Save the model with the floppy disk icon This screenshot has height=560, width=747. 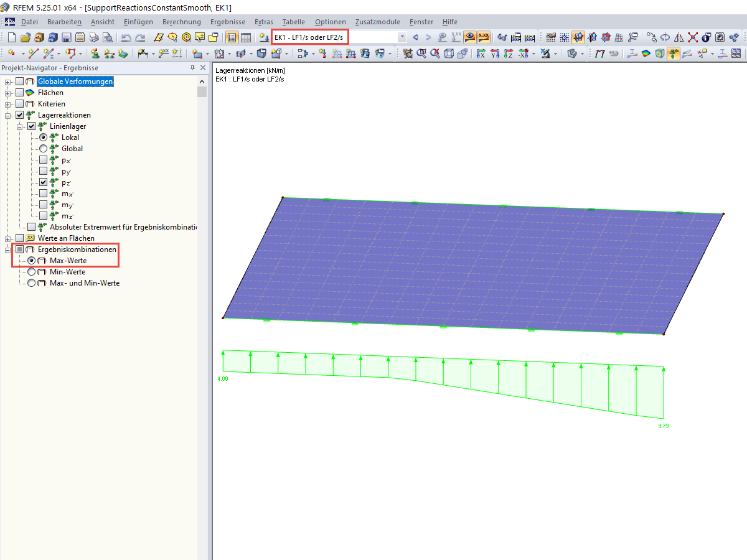point(67,37)
